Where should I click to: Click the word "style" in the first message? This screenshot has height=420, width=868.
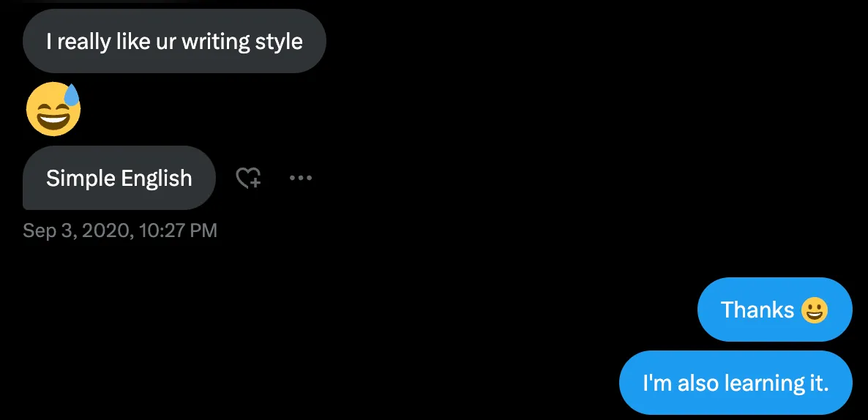(x=279, y=41)
